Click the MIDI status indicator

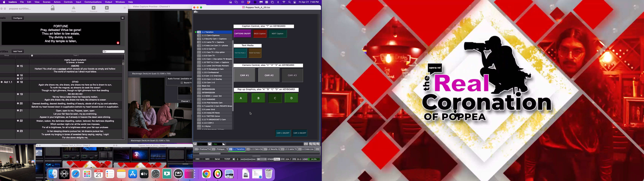[x=207, y=159]
